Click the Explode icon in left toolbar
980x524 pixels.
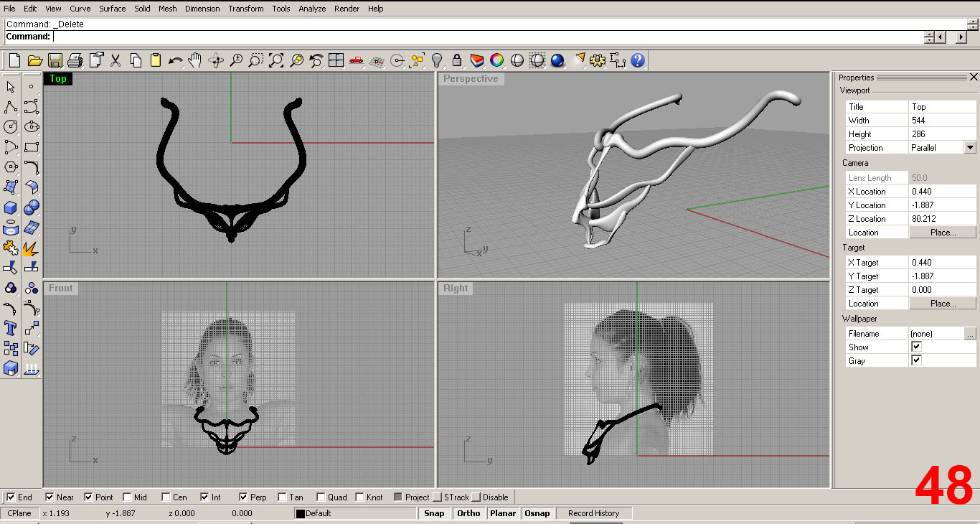coord(31,248)
